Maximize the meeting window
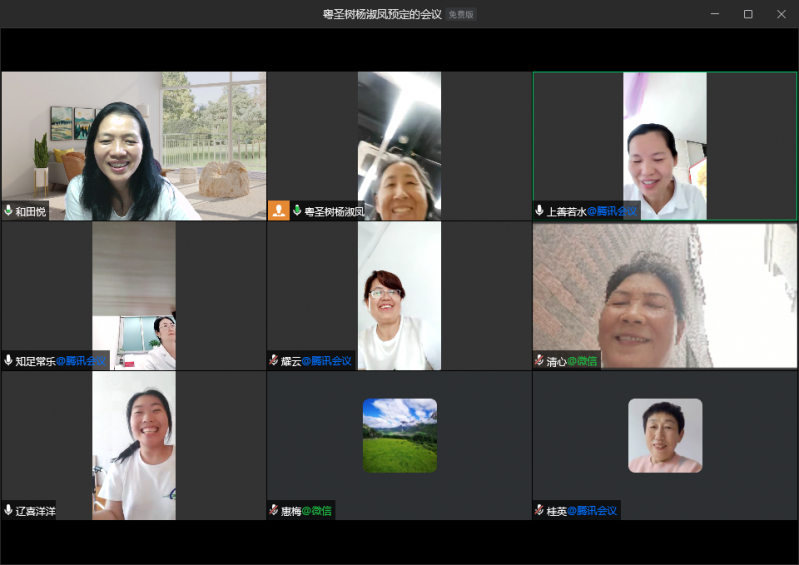Viewport: 799px width, 565px height. [747, 14]
